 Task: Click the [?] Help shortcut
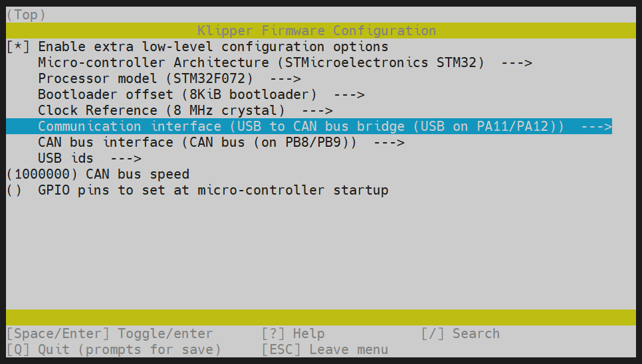(293, 333)
